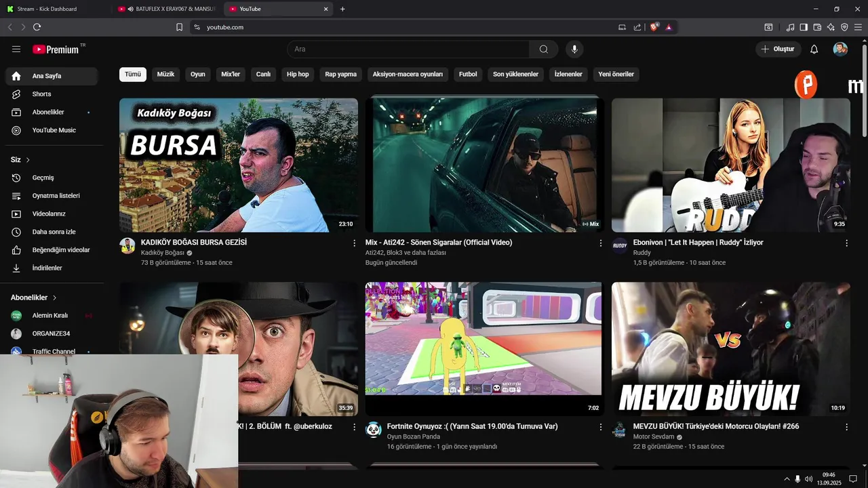
Task: Select the Yeni öneriler chip
Action: pos(616,74)
